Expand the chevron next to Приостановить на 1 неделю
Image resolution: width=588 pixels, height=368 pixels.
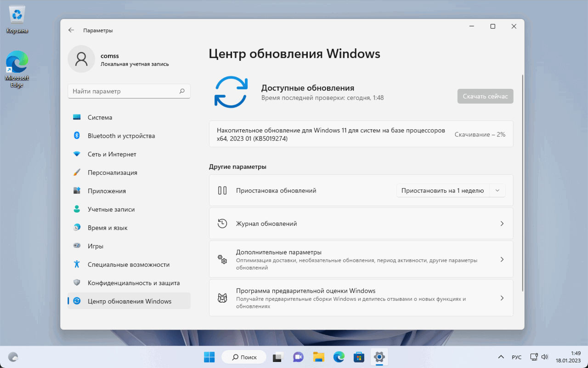498,190
